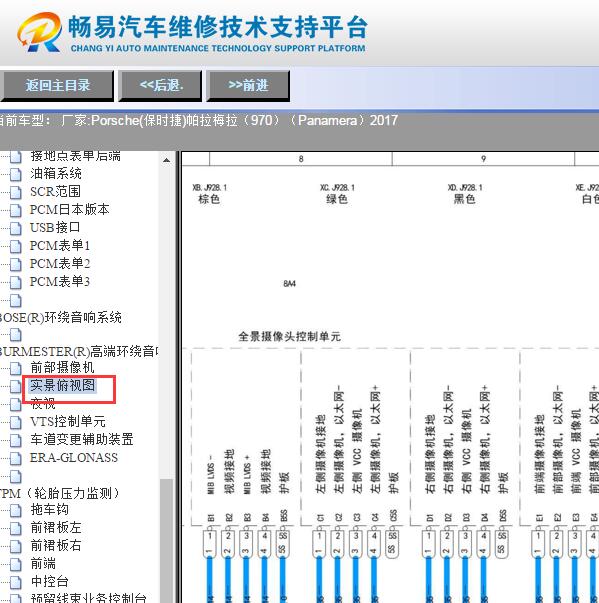Open the 前部摄像机 diagram
Screen dimensions: 599x603
tap(62, 368)
